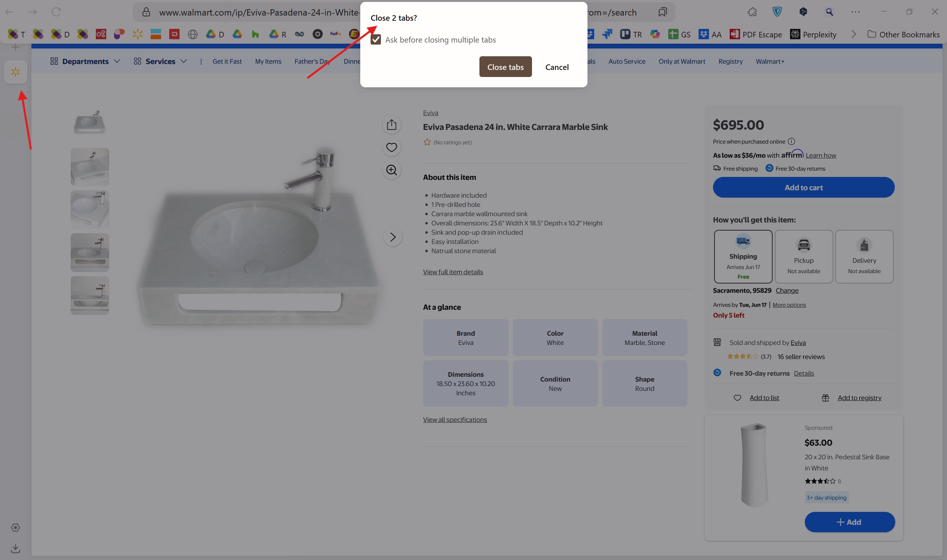
Task: Share the product with share icon
Action: [391, 124]
